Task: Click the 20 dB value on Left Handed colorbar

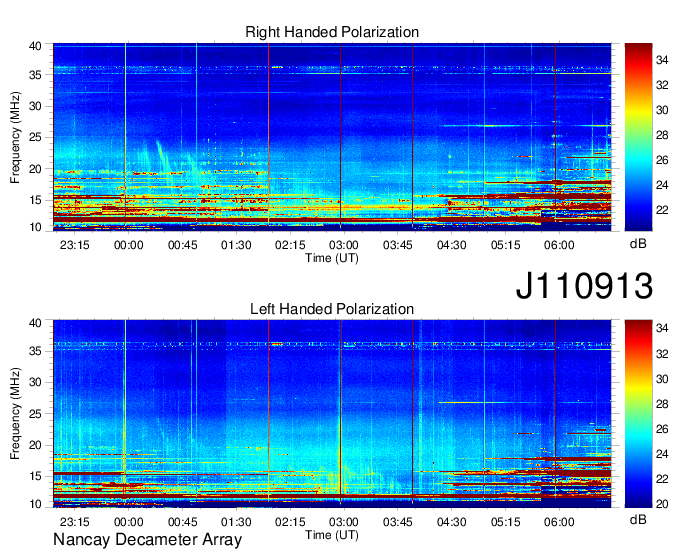Action: pos(662,504)
